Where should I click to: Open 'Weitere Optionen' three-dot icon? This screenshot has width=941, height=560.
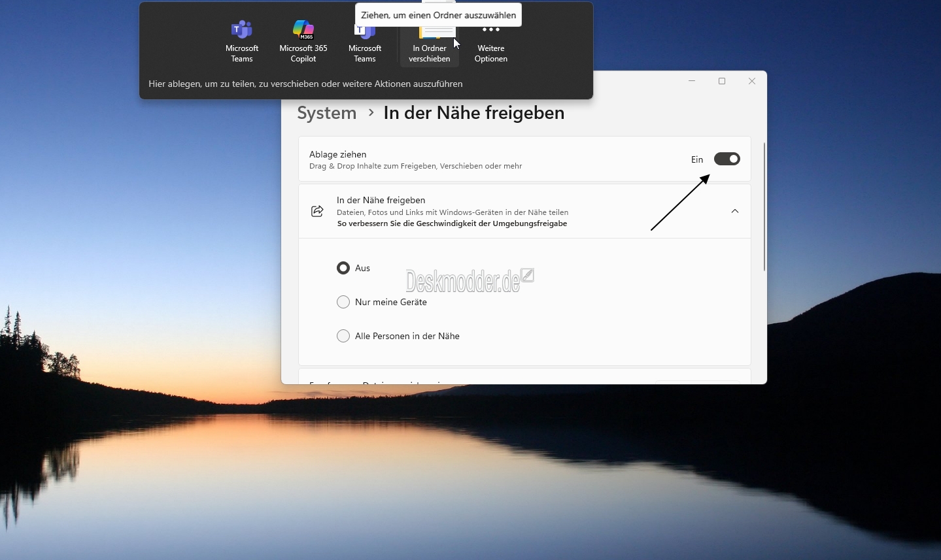tap(491, 31)
